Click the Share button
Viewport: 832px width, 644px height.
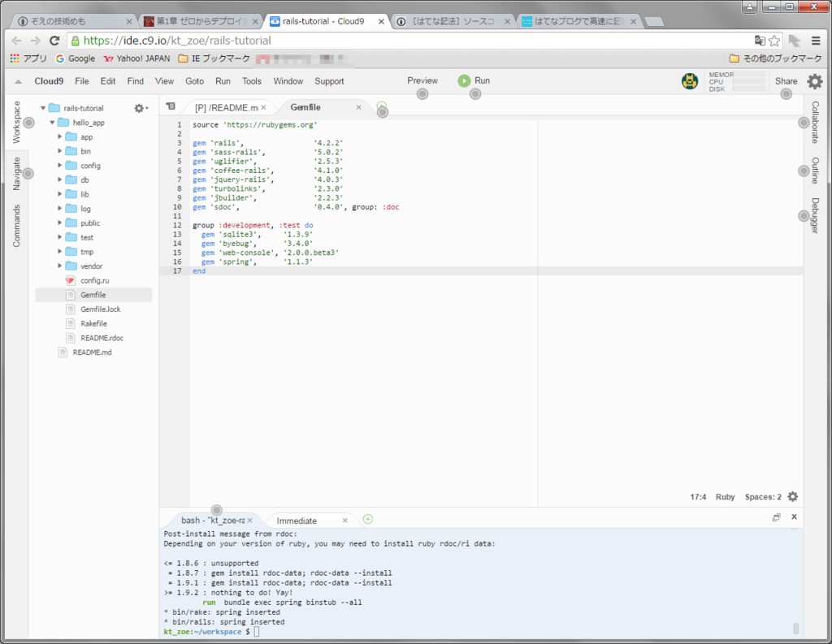786,81
